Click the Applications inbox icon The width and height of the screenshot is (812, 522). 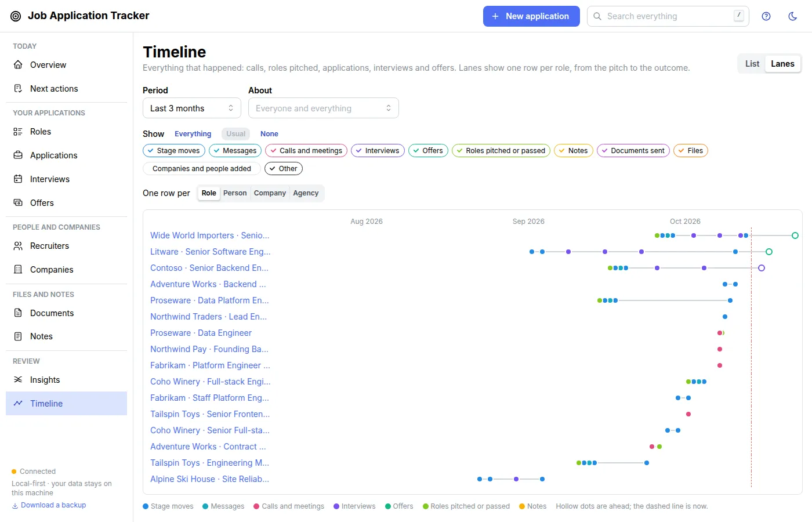click(18, 155)
